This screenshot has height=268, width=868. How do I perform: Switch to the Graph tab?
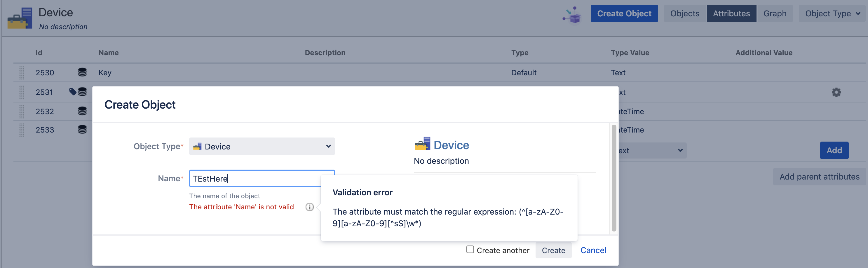tap(775, 13)
